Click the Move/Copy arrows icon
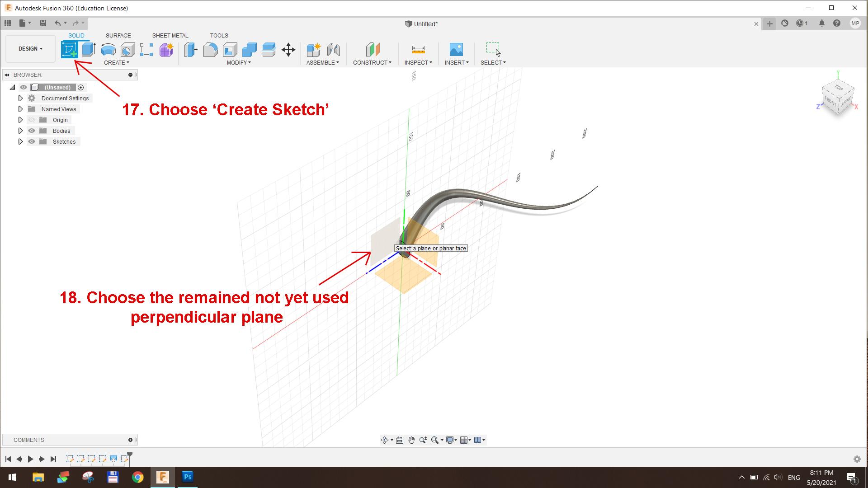868x488 pixels. 288,50
